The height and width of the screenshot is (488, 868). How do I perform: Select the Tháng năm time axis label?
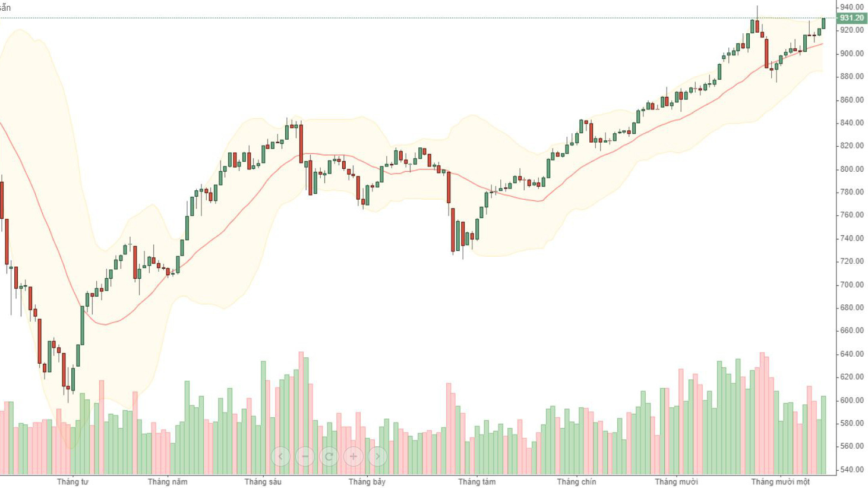point(168,481)
